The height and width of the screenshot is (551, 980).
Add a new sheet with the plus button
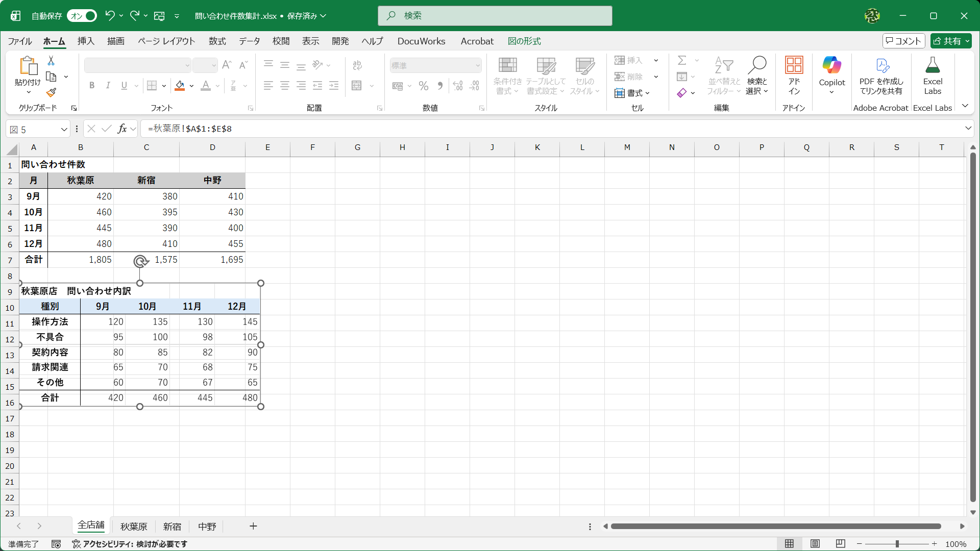point(253,526)
